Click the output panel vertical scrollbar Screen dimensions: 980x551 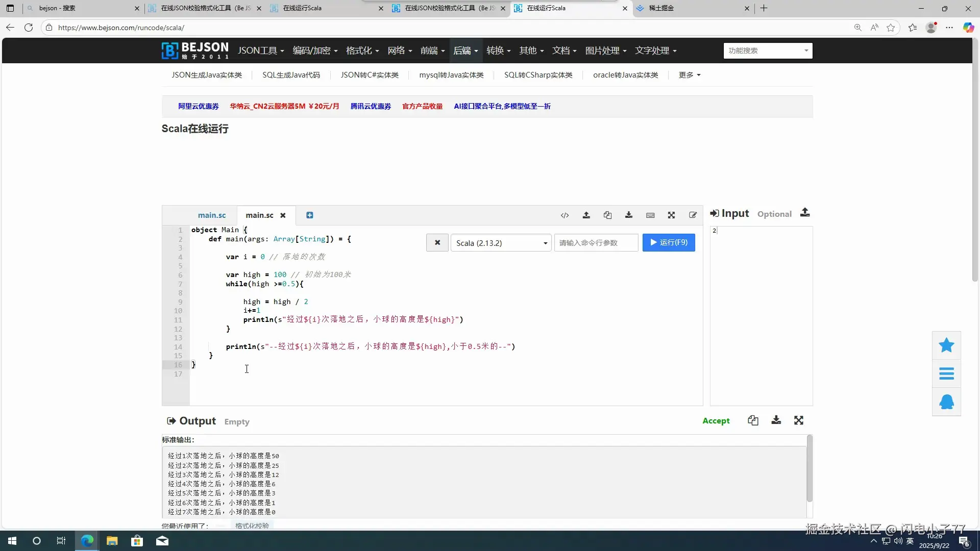809,468
